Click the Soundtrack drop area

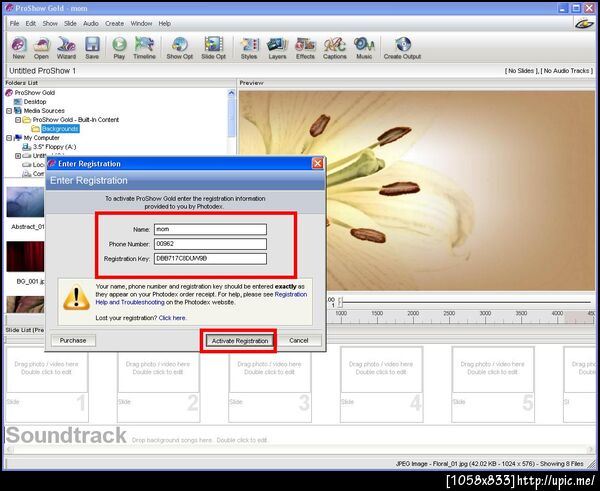298,436
